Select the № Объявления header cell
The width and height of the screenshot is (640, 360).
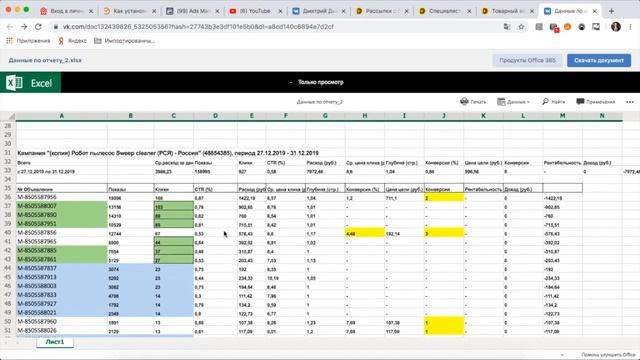click(62, 189)
